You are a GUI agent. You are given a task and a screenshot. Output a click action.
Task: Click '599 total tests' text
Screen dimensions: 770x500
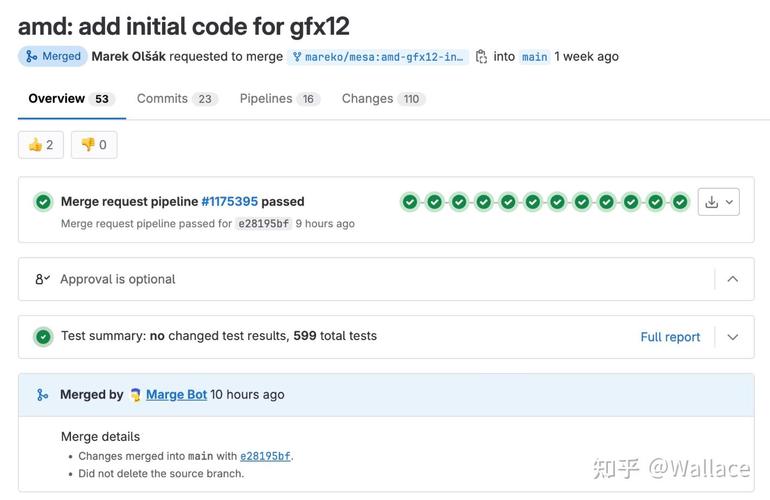click(335, 336)
